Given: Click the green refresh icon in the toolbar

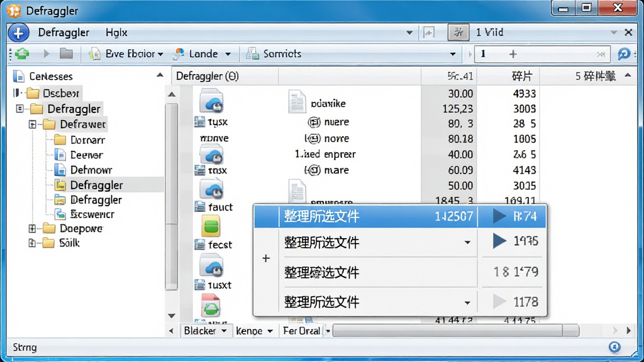Looking at the screenshot, I should click(x=22, y=54).
